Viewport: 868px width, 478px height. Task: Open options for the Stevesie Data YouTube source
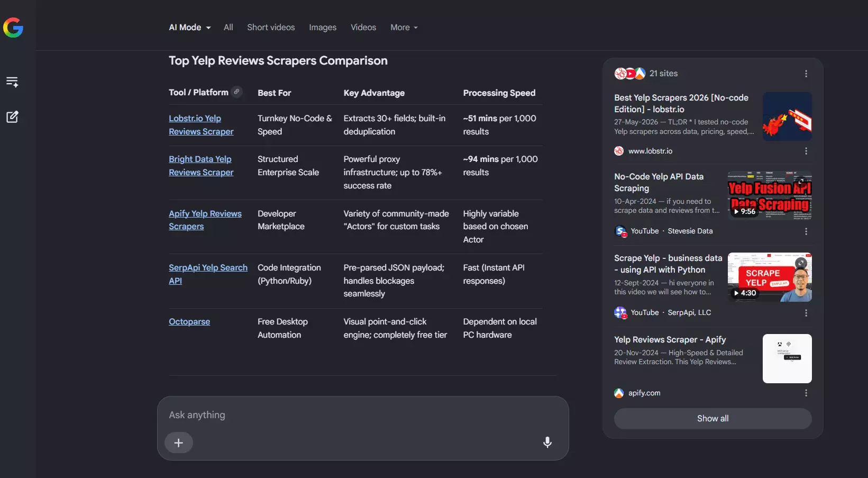click(x=806, y=231)
